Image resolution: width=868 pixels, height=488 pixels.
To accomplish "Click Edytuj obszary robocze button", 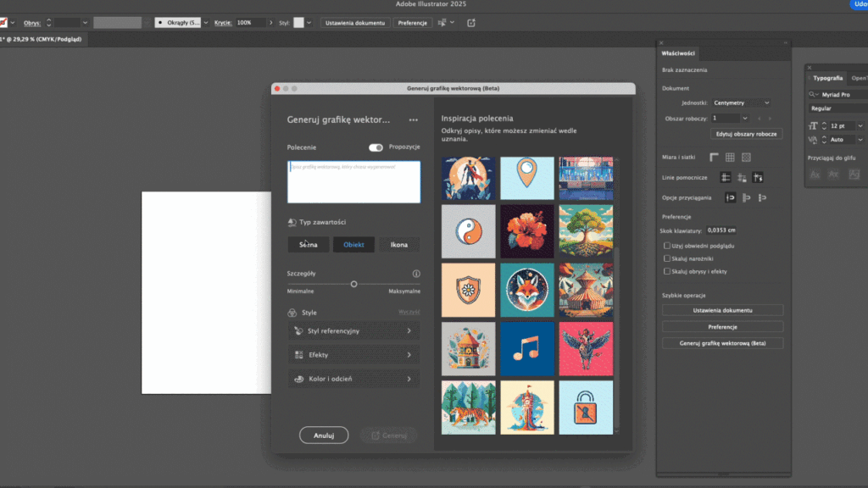I will [x=746, y=134].
